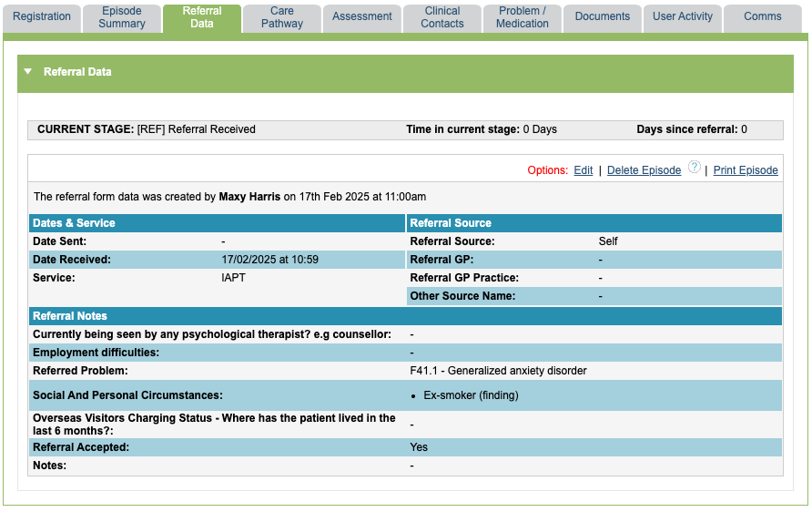
Task: Switch to Problem / Medication tab
Action: [523, 17]
